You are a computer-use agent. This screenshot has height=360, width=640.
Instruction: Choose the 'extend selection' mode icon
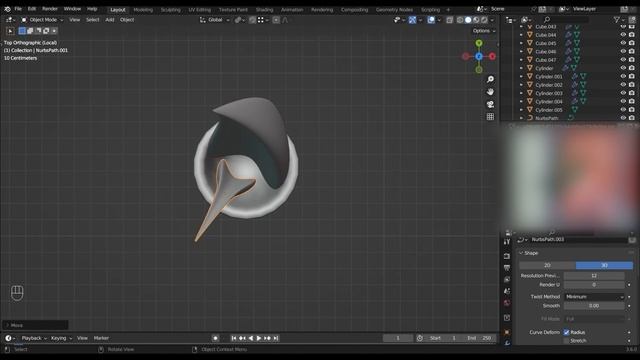click(30, 31)
